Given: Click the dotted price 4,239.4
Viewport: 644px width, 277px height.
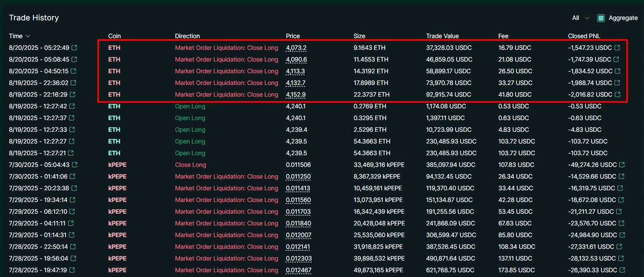Looking at the screenshot, I should coord(296,130).
